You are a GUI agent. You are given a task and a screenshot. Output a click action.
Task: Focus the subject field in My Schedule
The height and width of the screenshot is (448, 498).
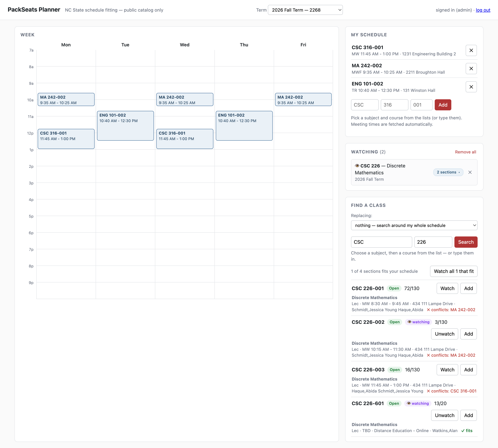365,105
